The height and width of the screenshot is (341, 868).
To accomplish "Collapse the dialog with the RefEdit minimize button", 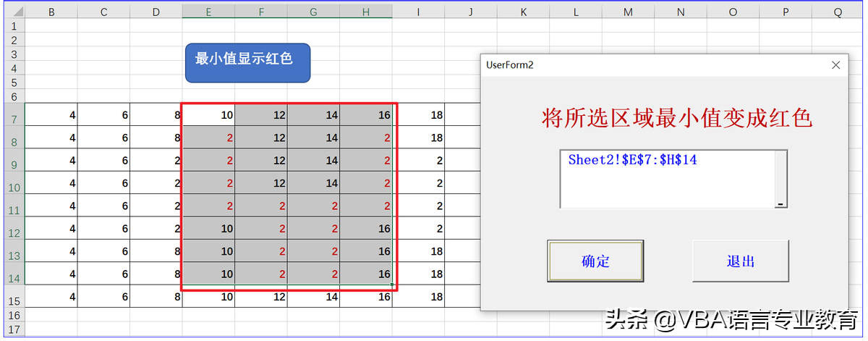I will (x=780, y=204).
